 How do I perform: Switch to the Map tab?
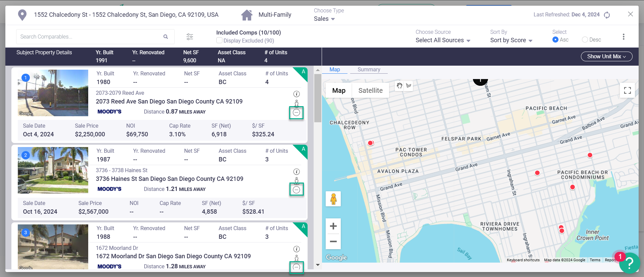(335, 70)
